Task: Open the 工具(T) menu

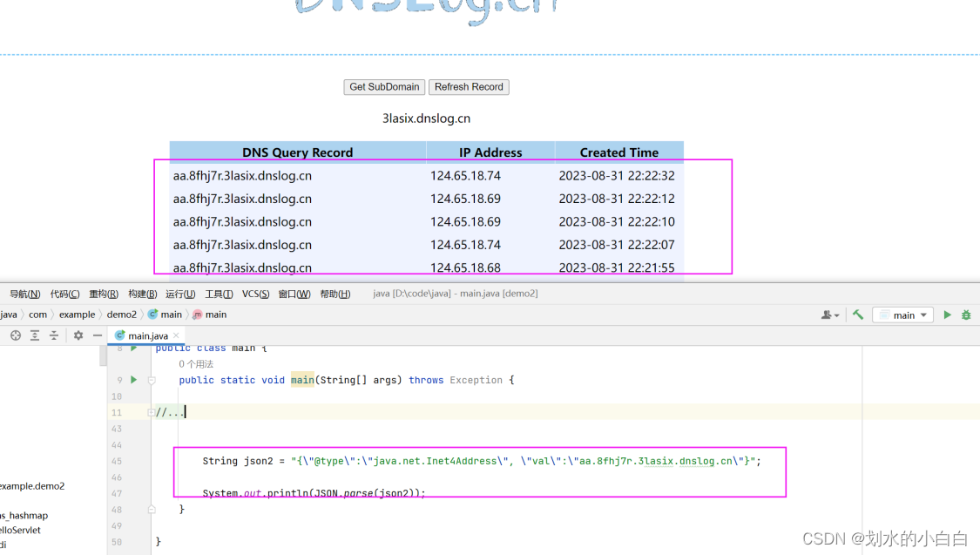Action: tap(219, 294)
